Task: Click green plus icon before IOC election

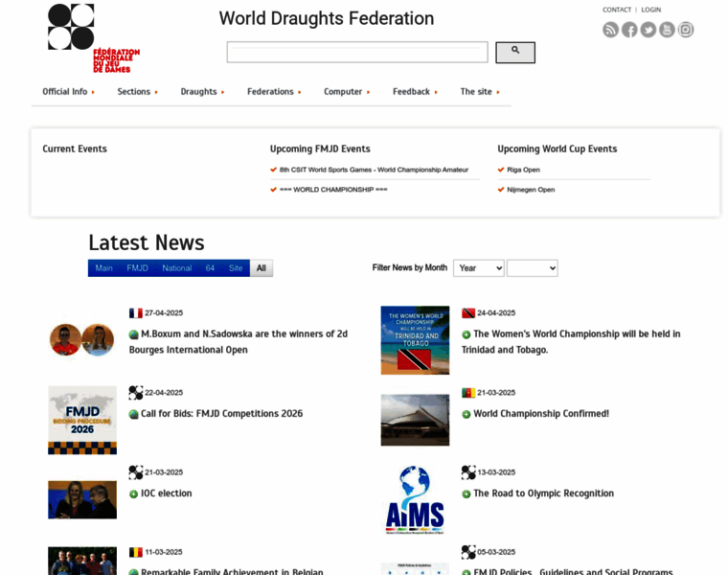Action: [134, 494]
